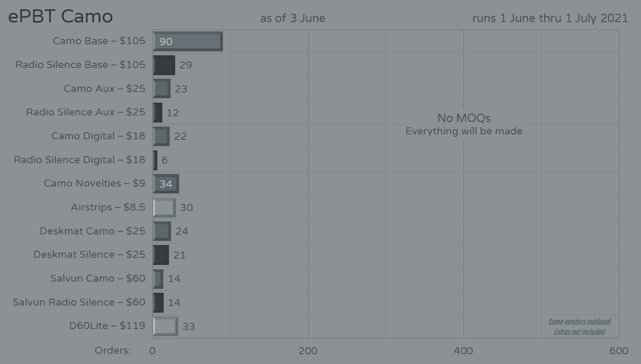Viewport: 641px width, 364px height.
Task: Select the Deskmat Silence bar
Action: (x=161, y=255)
